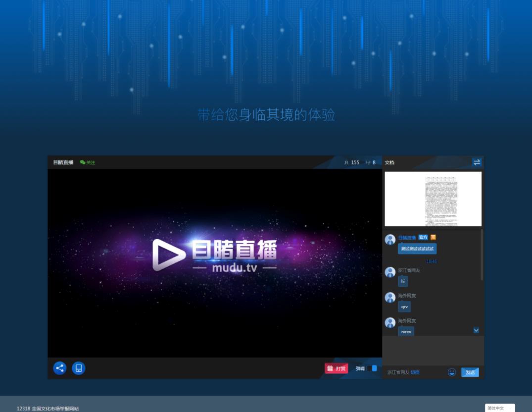Click the 目睹直播 username in chat
Image resolution: width=532 pixels, height=412 pixels.
[407, 237]
